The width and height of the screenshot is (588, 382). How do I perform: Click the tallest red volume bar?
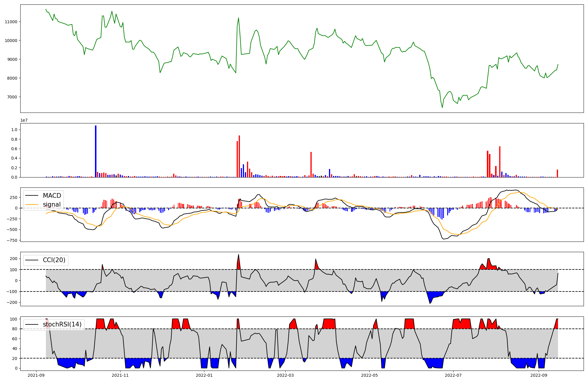[x=239, y=156]
